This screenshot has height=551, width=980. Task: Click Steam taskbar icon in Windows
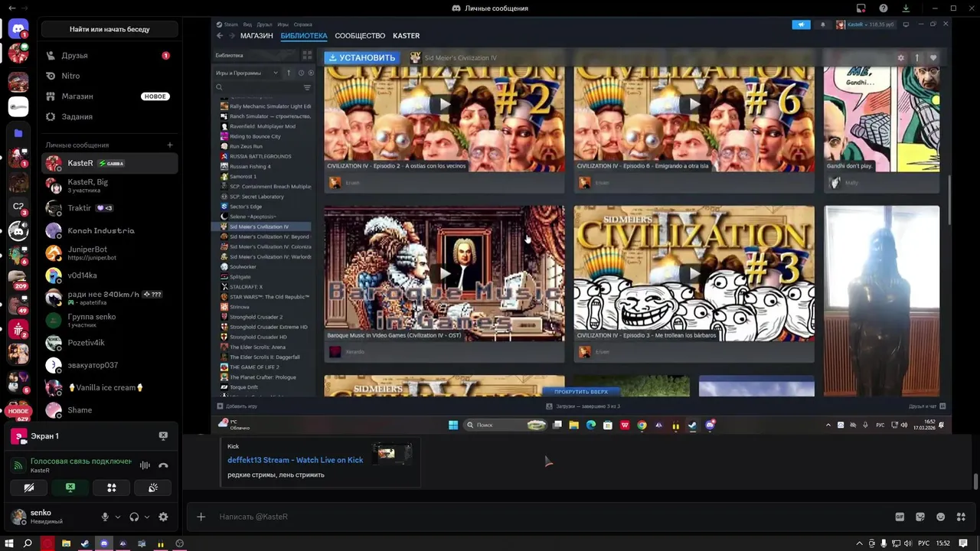85,543
